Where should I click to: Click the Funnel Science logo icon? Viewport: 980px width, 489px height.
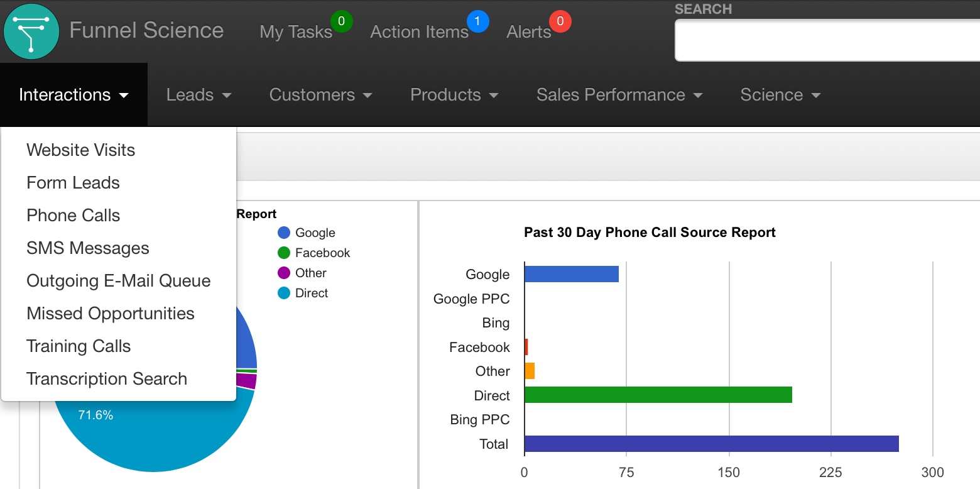(x=31, y=31)
